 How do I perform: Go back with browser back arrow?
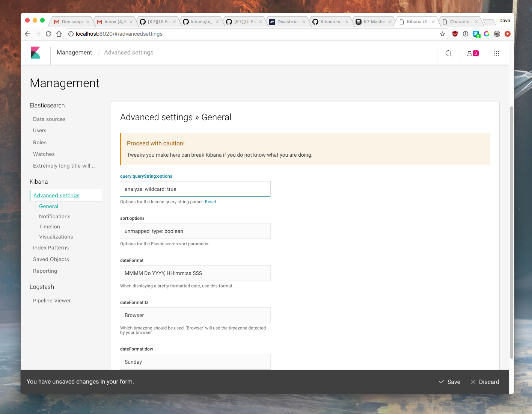27,34
